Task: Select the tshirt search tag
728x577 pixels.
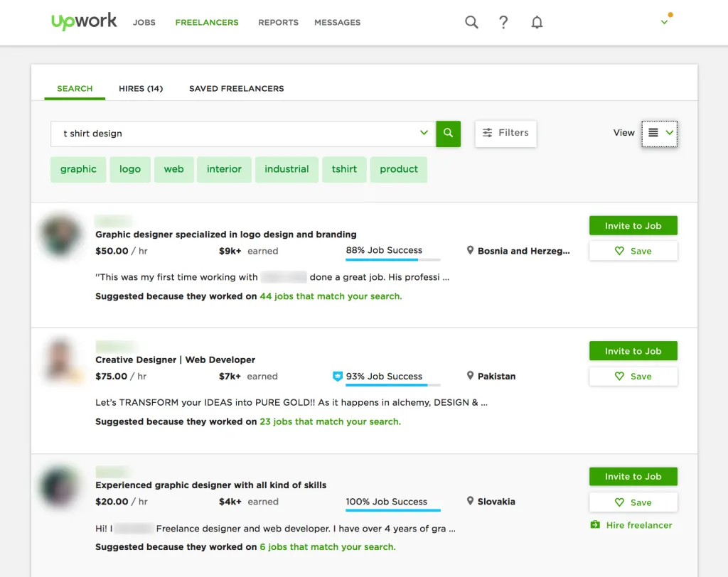Action: [344, 169]
